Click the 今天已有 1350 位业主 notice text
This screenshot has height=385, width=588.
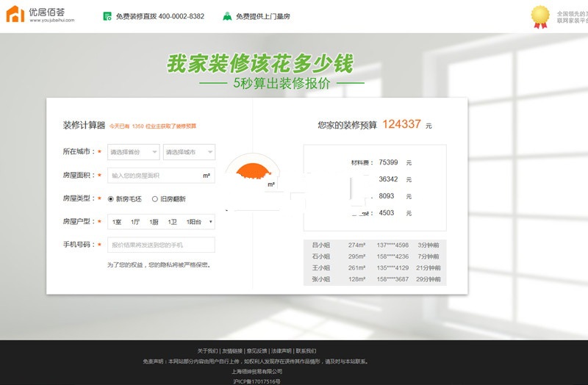(153, 126)
